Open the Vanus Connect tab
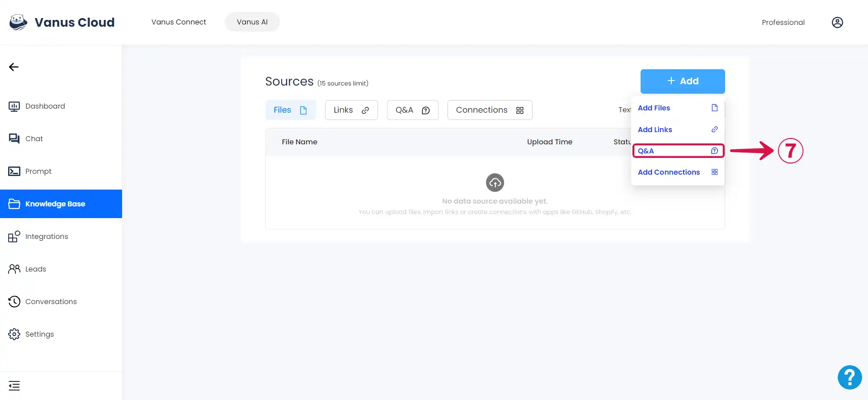868x400 pixels. pyautogui.click(x=179, y=22)
